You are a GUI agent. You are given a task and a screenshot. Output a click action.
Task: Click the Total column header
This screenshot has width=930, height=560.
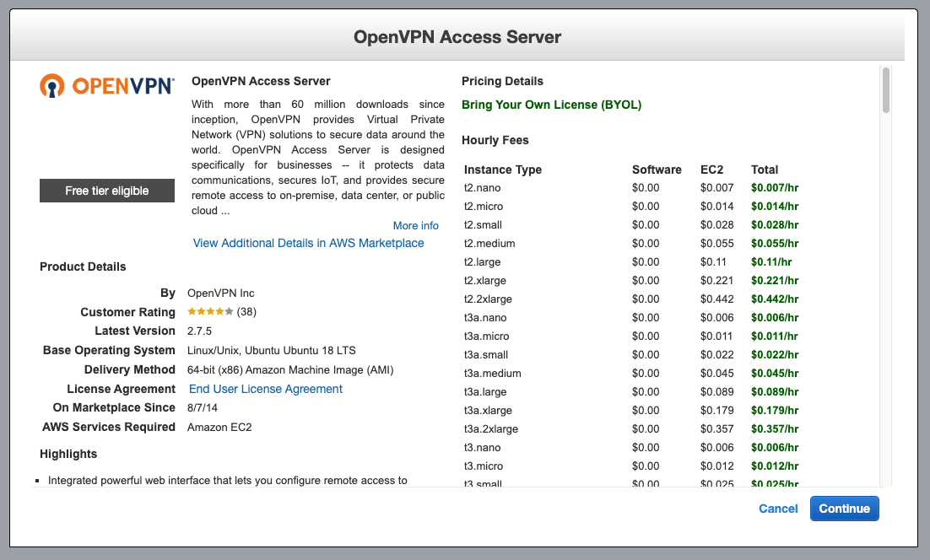coord(765,170)
